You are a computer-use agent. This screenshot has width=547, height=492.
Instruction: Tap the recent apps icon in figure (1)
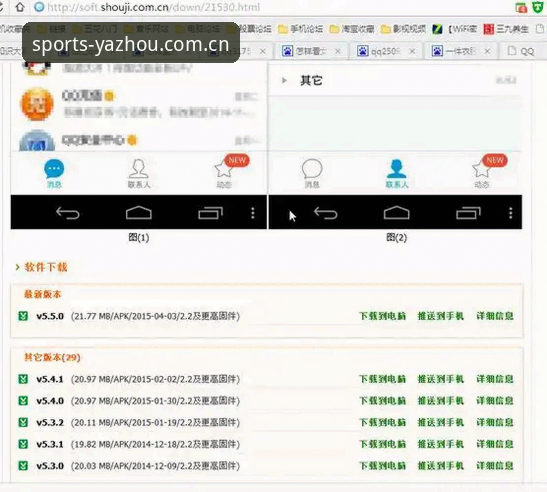(x=210, y=213)
